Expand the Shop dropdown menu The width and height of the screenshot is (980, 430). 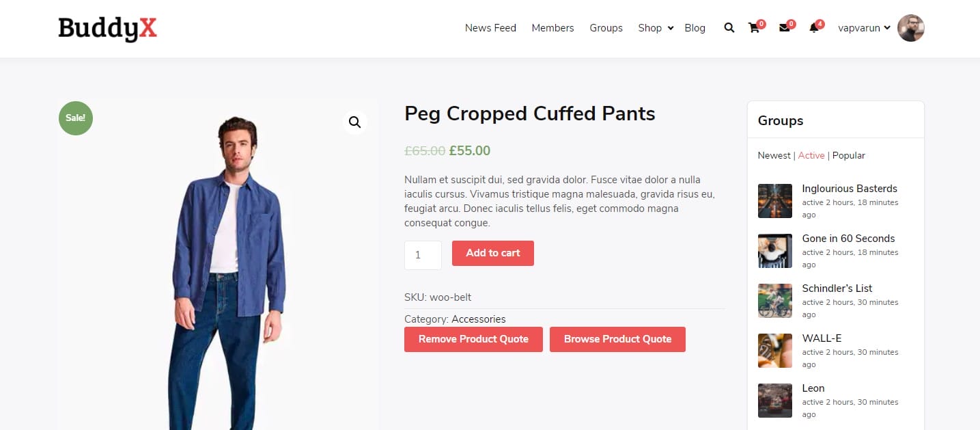[x=656, y=28]
